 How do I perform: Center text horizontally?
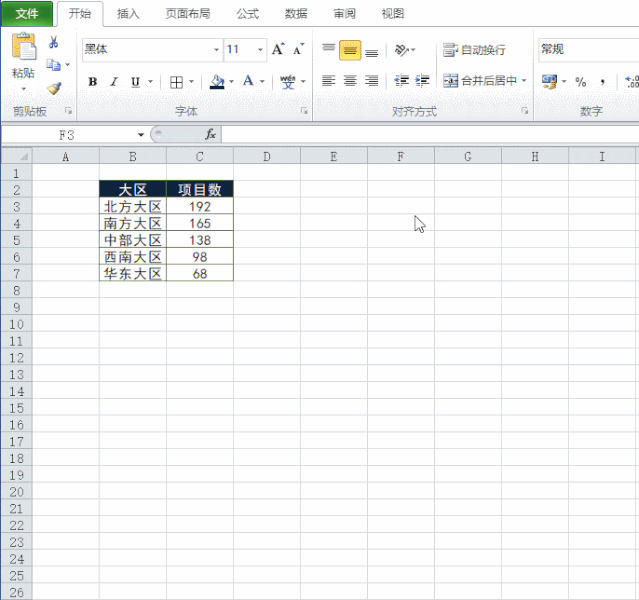(350, 81)
